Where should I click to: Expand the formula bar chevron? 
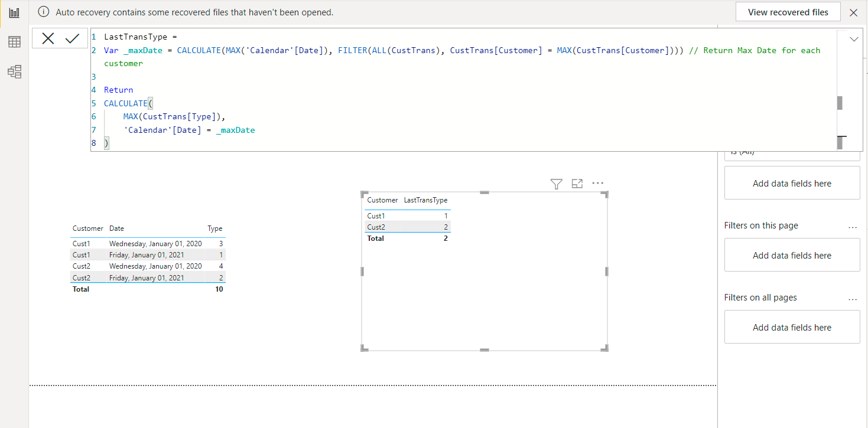[854, 39]
